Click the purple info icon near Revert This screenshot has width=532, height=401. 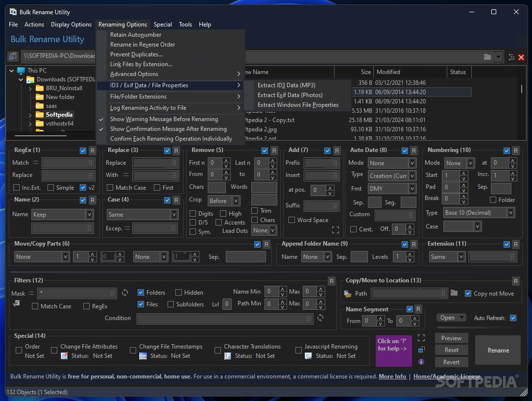click(x=421, y=362)
